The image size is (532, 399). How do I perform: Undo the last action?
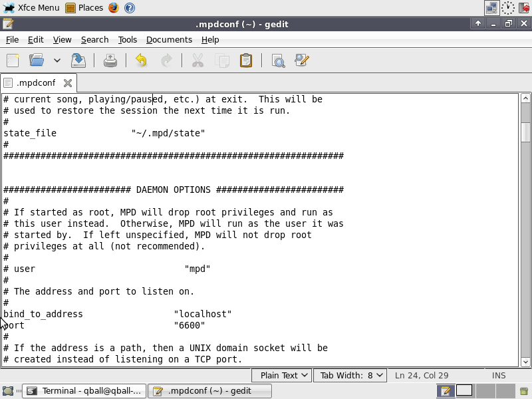click(x=141, y=61)
